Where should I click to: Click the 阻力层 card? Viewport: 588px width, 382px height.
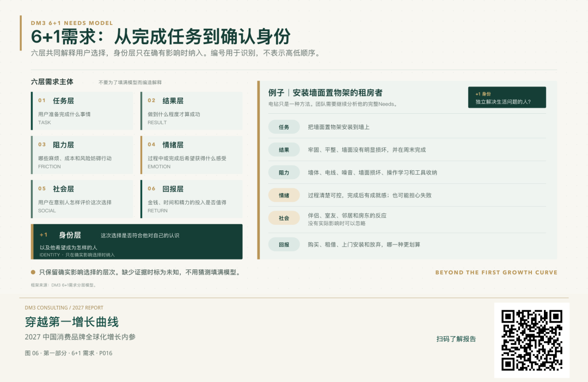[x=82, y=155]
